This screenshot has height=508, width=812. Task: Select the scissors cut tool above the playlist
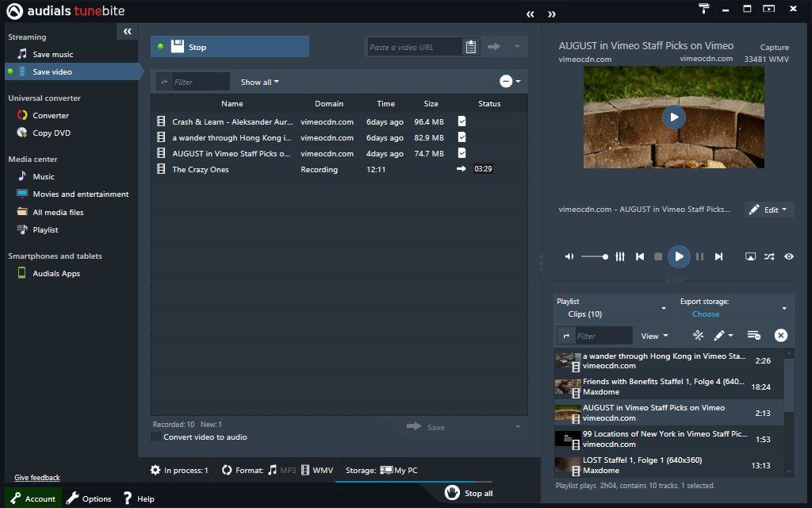pyautogui.click(x=698, y=335)
